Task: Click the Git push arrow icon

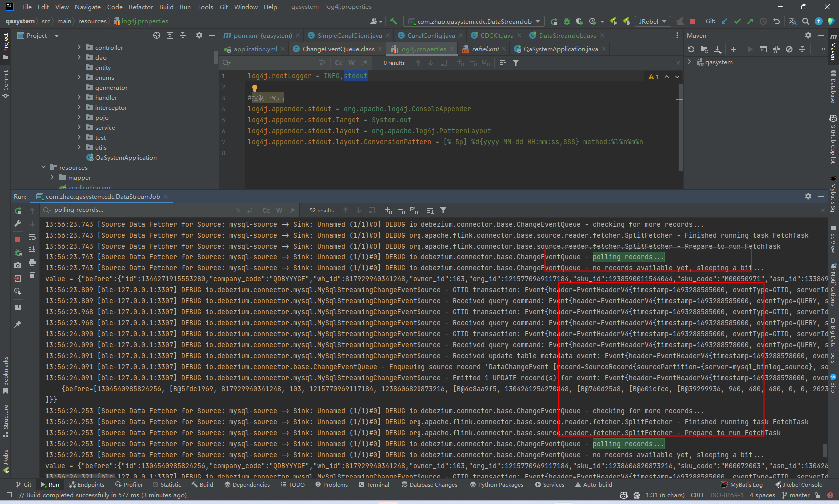Action: tap(750, 21)
